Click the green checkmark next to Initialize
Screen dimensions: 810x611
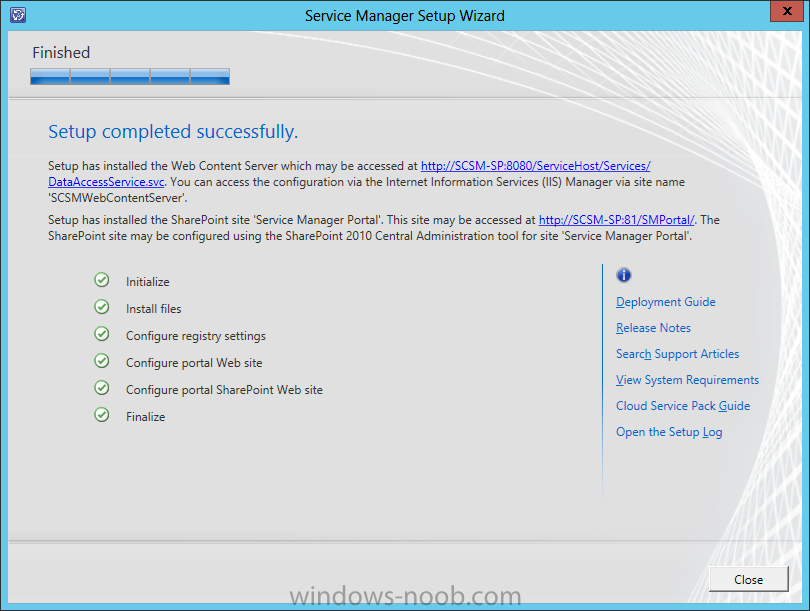point(102,280)
